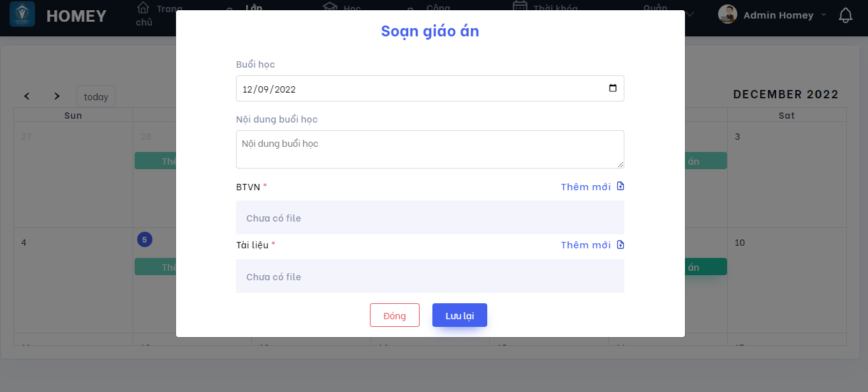The image size is (868, 392).
Task: Click the upload file icon beside Tài liệu
Action: tap(619, 245)
